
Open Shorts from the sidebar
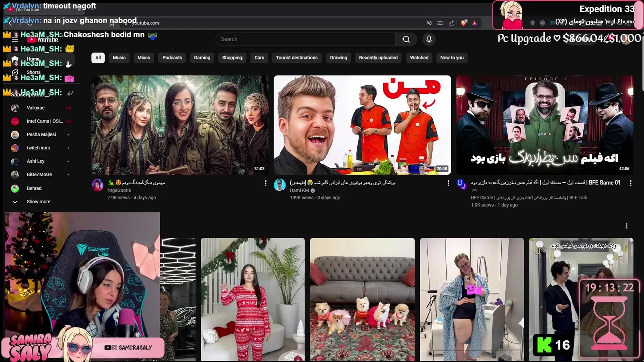click(33, 72)
